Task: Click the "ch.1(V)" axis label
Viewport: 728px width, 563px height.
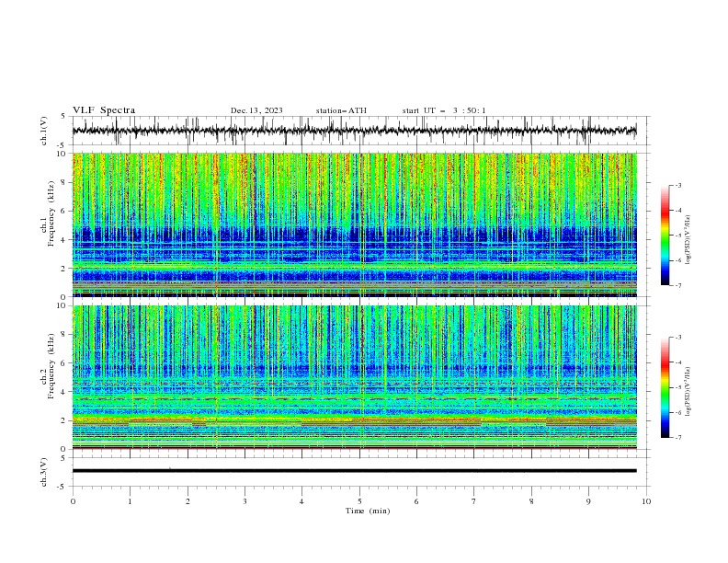Action: click(44, 131)
